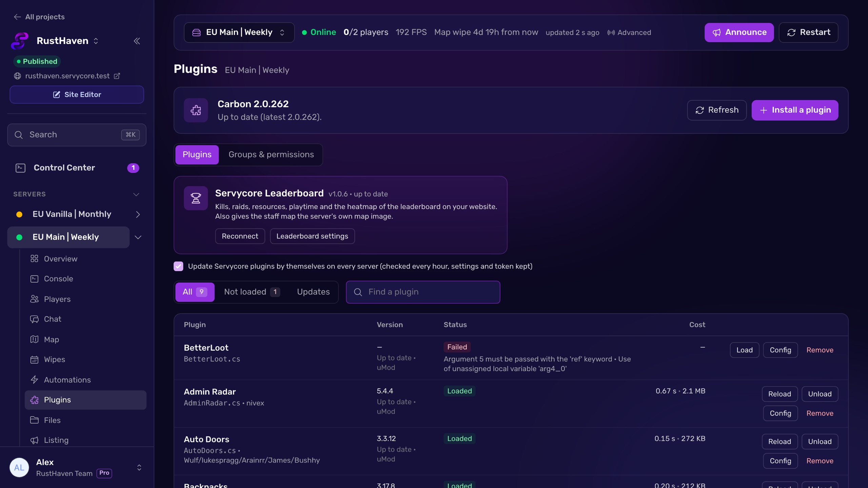Collapse the SERVERS section chevron

click(x=136, y=194)
